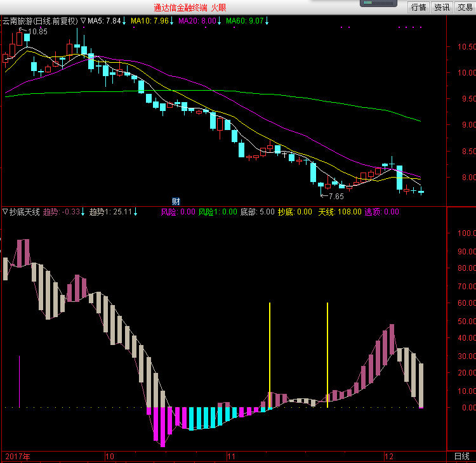
Task: Click the 10.50 price axis label
Action: [x=466, y=47]
